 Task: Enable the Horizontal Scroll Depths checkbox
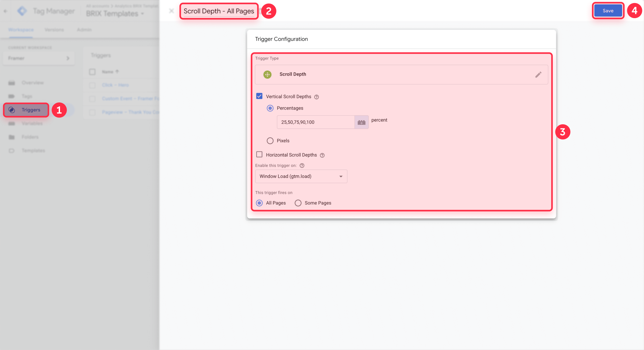tap(259, 154)
